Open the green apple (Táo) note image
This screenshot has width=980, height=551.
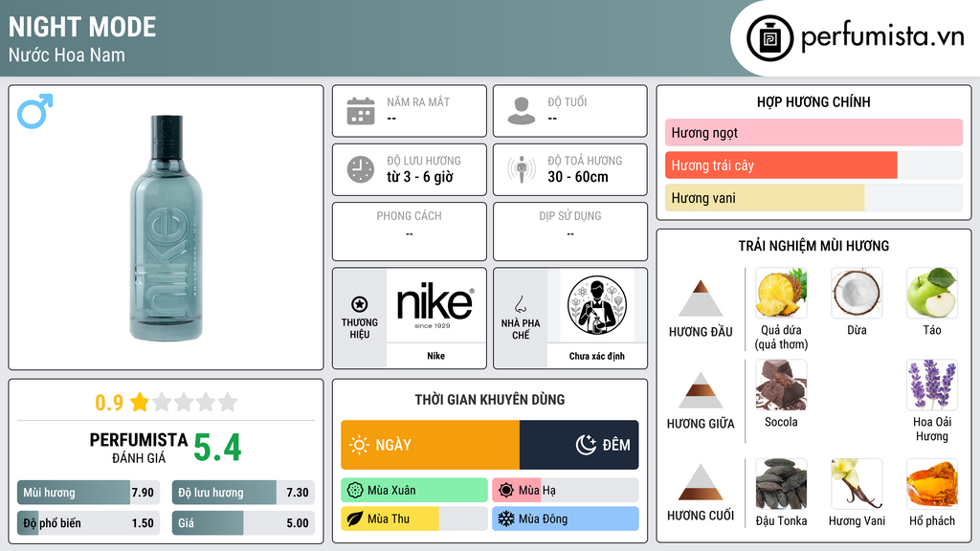pyautogui.click(x=932, y=293)
